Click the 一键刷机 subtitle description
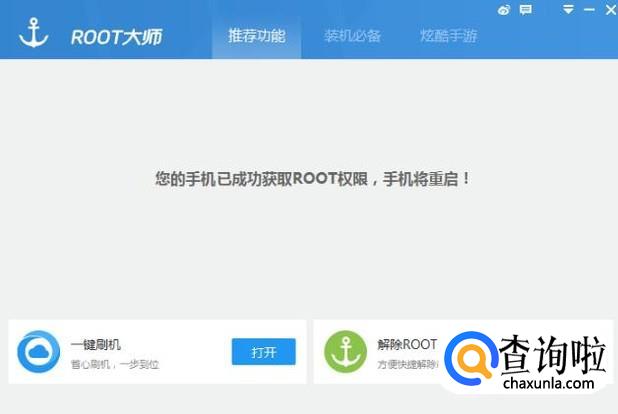The height and width of the screenshot is (414, 618). point(115,364)
